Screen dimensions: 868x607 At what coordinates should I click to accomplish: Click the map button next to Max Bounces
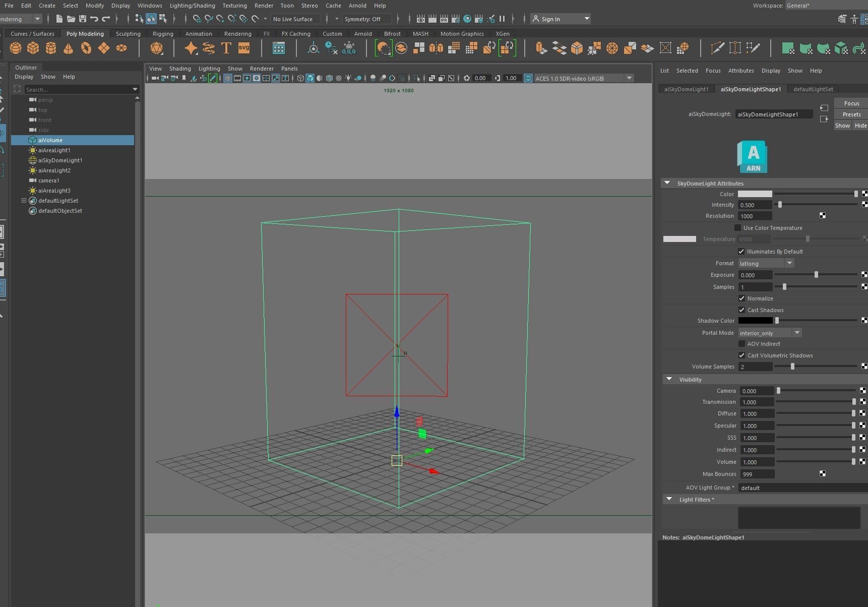click(823, 474)
